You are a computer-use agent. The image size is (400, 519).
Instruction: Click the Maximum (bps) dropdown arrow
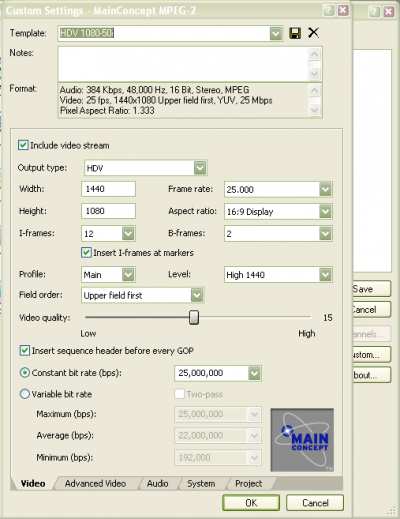tap(254, 414)
